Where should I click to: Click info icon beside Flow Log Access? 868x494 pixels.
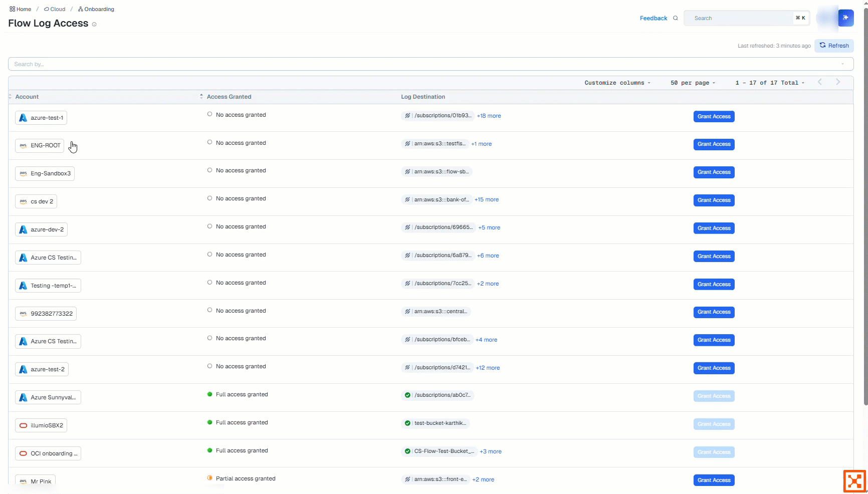coord(94,24)
